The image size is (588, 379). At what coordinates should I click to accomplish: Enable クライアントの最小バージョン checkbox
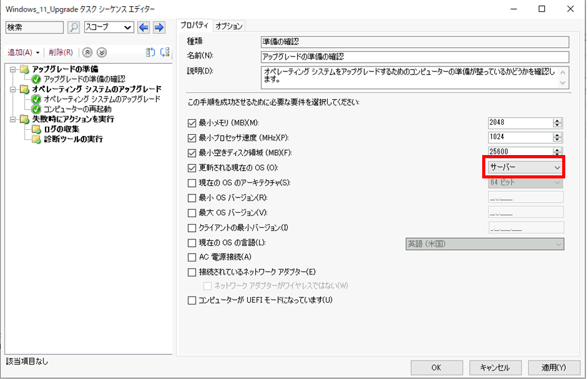click(192, 228)
